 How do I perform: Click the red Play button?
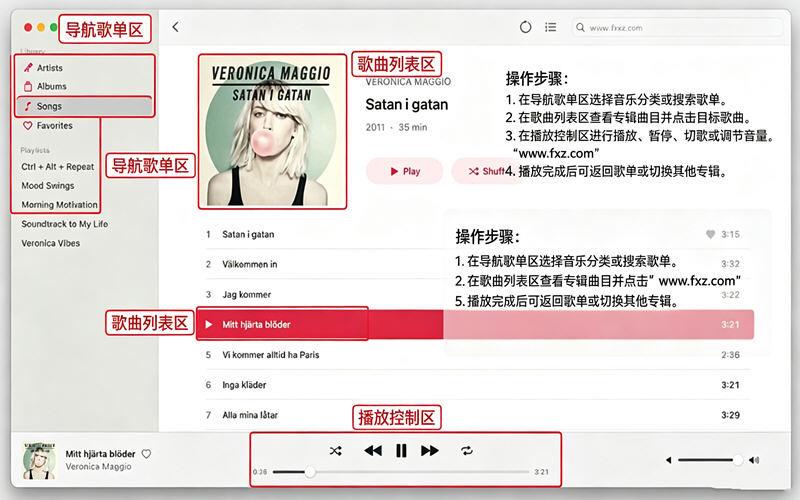pos(405,171)
